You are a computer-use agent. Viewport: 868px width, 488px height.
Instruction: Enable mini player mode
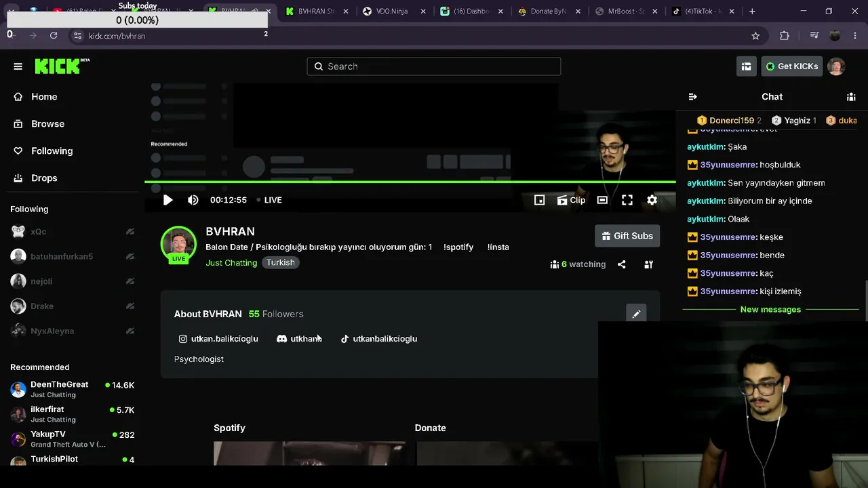pos(539,200)
